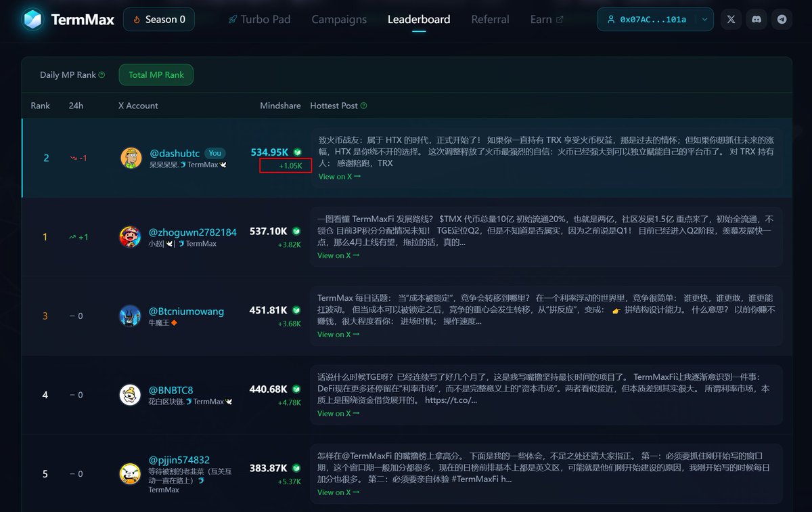812x512 pixels.
Task: Open Telegram via its paper-plane icon
Action: point(782,19)
